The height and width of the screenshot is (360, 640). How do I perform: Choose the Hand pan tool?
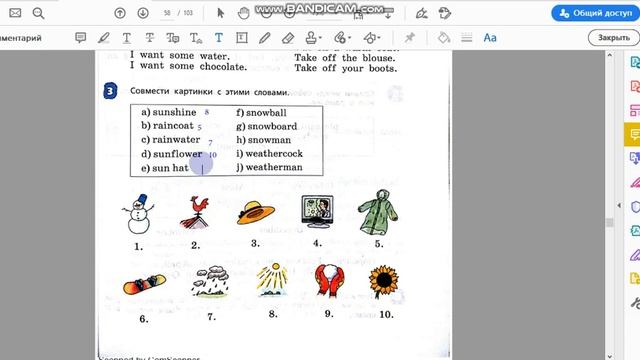tap(244, 13)
